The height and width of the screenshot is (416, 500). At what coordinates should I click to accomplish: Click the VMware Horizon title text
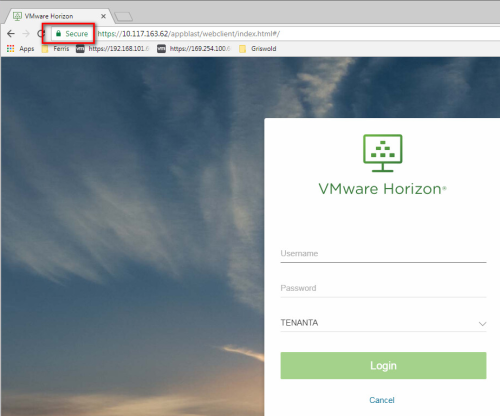point(382,189)
